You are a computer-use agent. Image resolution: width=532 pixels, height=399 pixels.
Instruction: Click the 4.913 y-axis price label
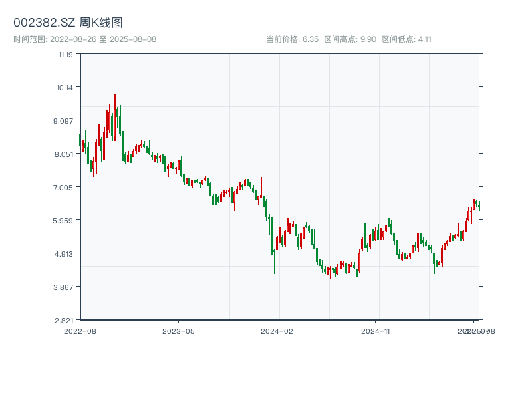(x=65, y=254)
